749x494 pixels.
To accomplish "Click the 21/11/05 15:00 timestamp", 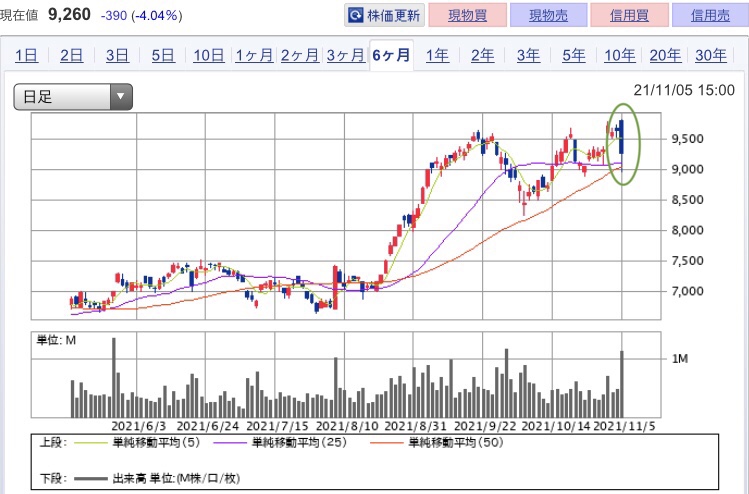I will [x=684, y=90].
